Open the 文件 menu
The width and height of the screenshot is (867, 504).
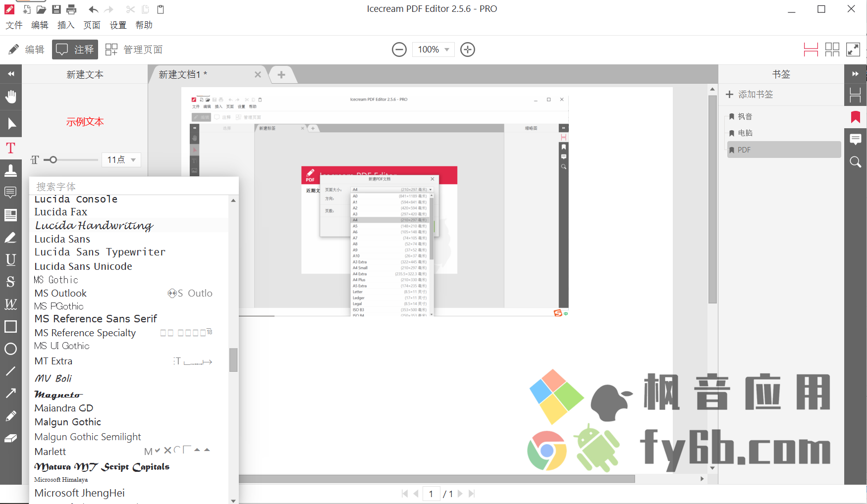click(14, 25)
